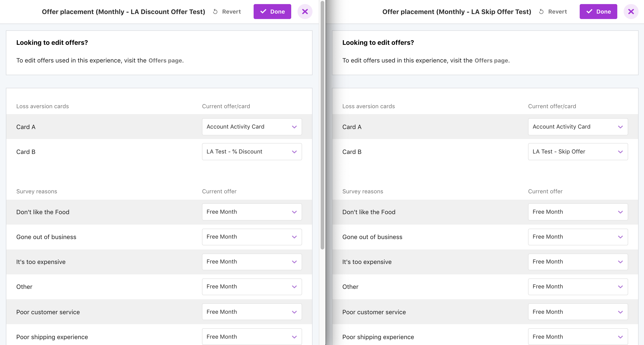The image size is (644, 345).
Task: Close the LA Skip Offer Test panel
Action: [631, 12]
